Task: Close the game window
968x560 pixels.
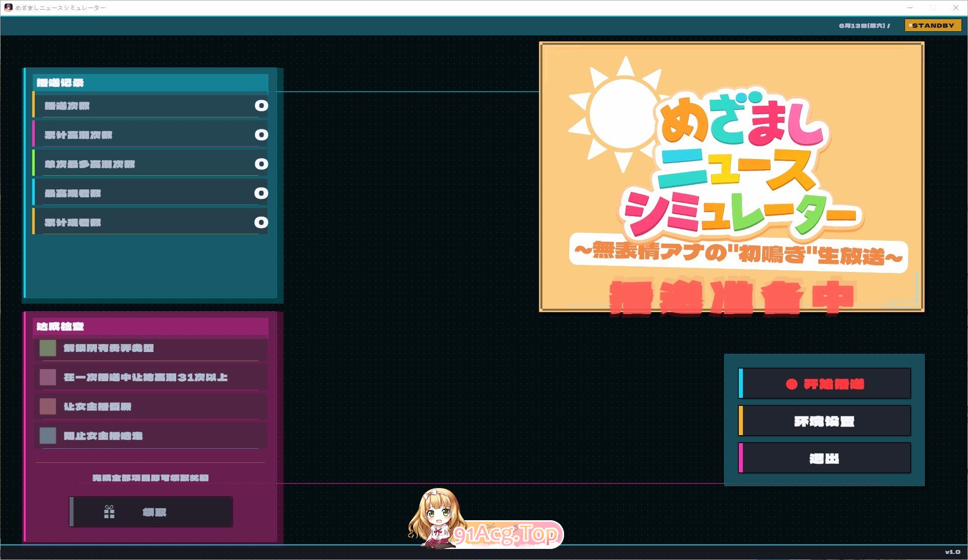Action: (x=955, y=8)
